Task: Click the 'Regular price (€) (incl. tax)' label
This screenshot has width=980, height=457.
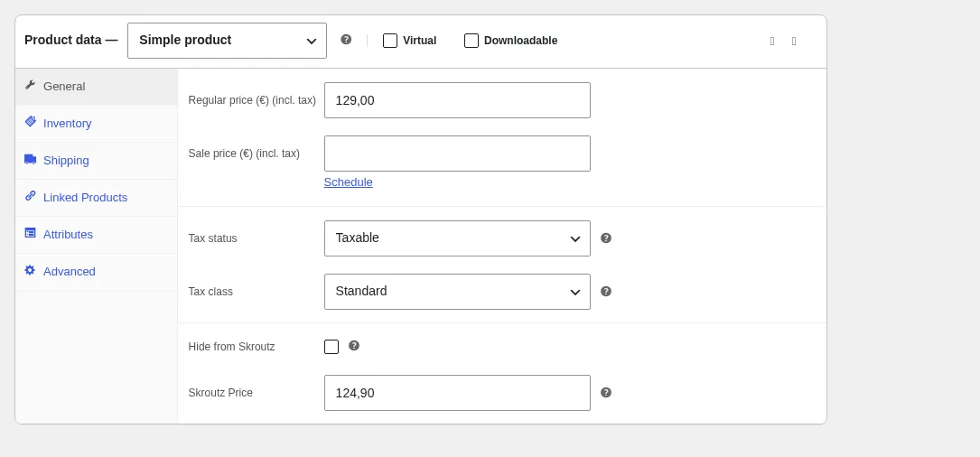Action: point(252,100)
